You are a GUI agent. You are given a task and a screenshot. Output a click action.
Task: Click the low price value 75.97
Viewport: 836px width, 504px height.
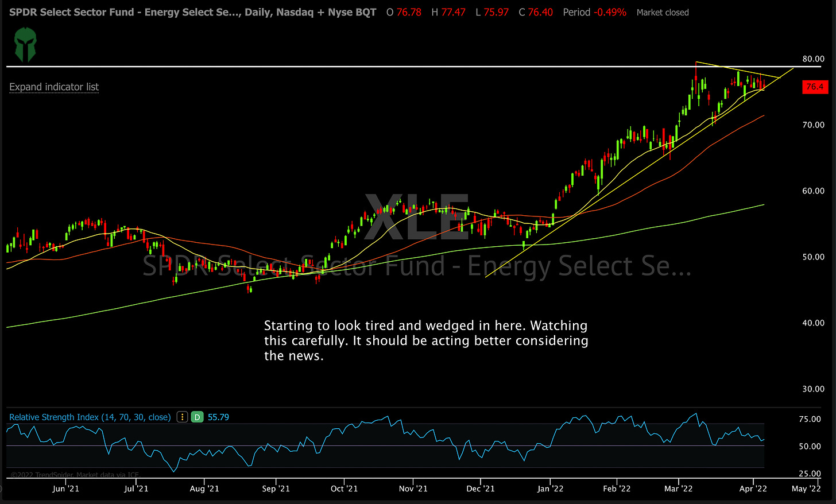[496, 12]
